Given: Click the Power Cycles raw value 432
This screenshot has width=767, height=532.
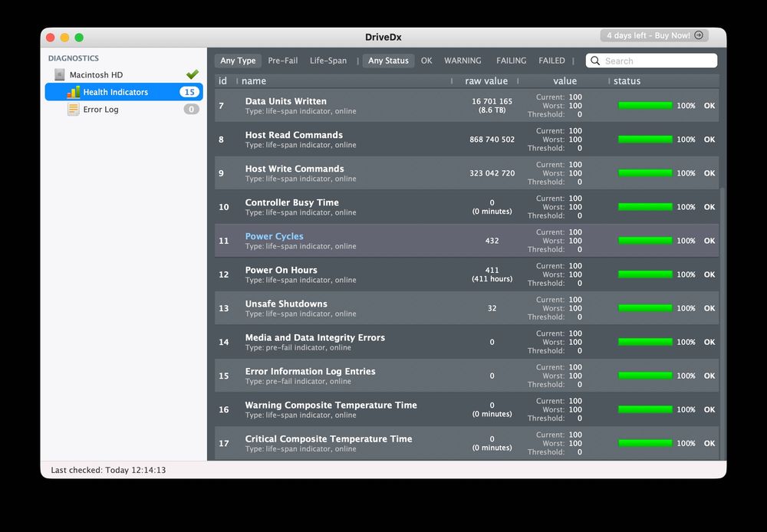Looking at the screenshot, I should 492,241.
